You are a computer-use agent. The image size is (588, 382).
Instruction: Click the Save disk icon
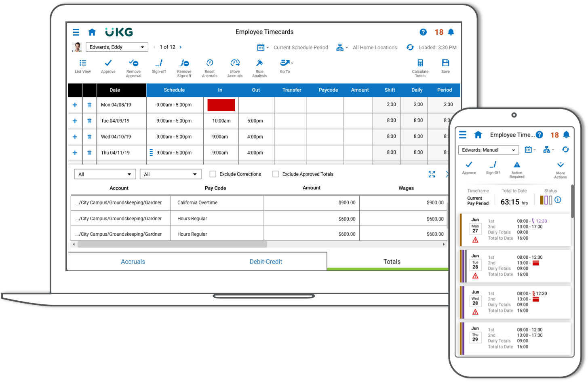[x=445, y=63]
